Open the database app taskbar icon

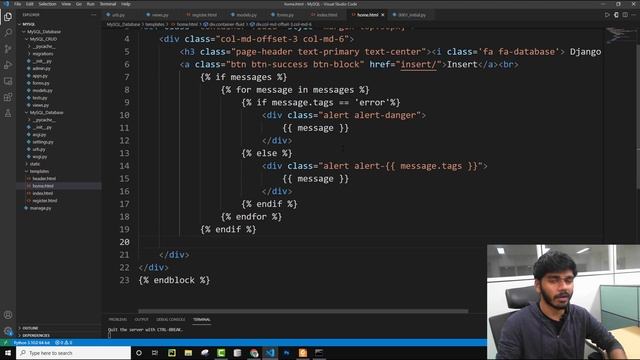pyautogui.click(x=237, y=353)
